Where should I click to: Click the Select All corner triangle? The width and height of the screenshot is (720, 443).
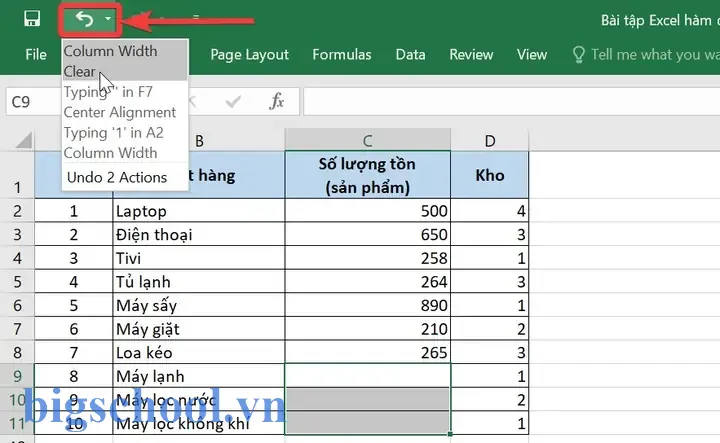coord(23,140)
